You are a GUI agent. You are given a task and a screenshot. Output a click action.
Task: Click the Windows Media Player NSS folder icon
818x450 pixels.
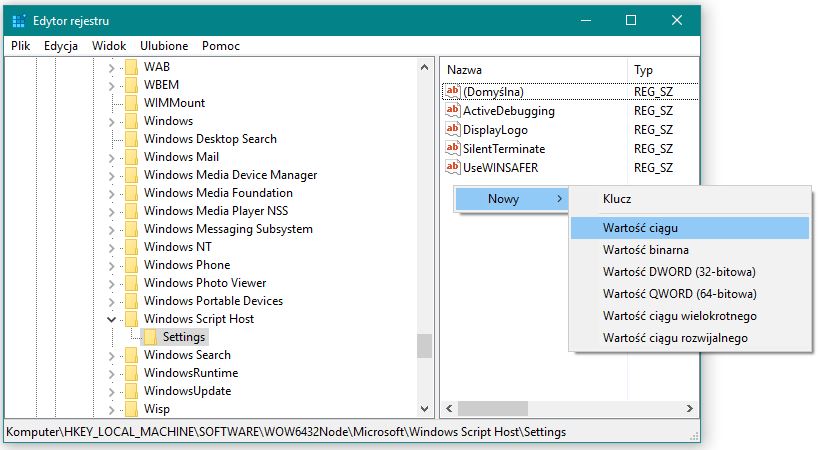(131, 211)
